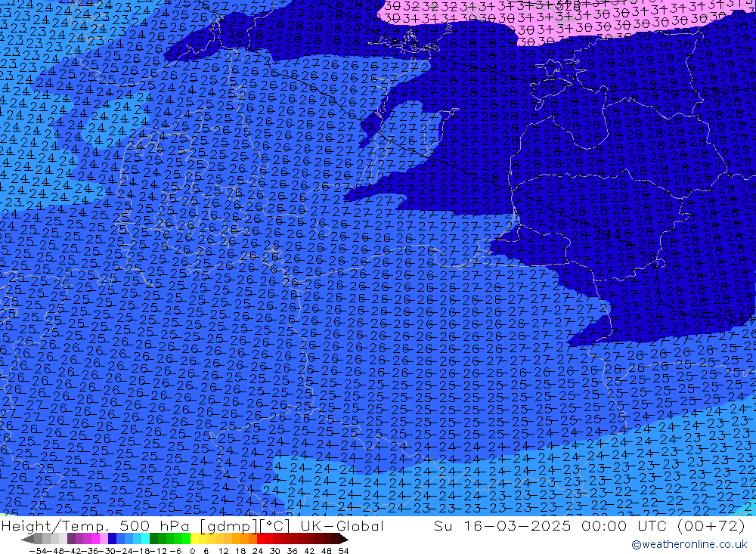Pick the darkest green legend swatch
The image size is (756, 554).
coord(153,539)
